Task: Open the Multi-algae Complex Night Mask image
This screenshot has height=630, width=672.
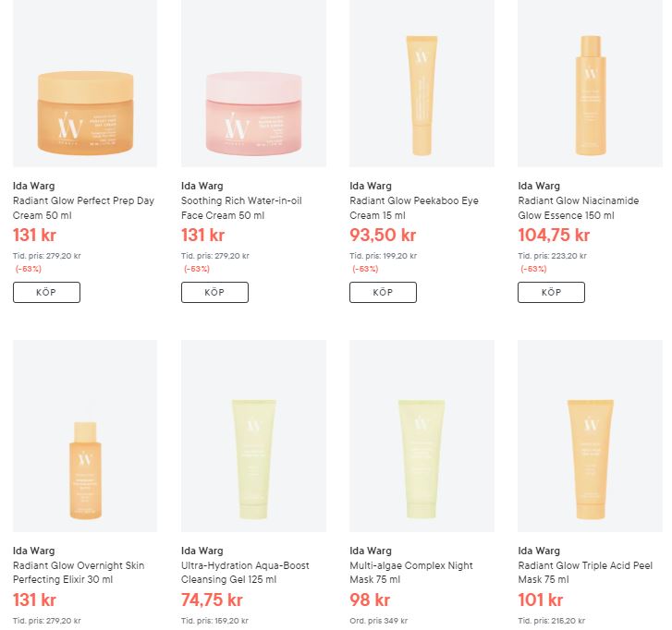Action: tap(422, 436)
